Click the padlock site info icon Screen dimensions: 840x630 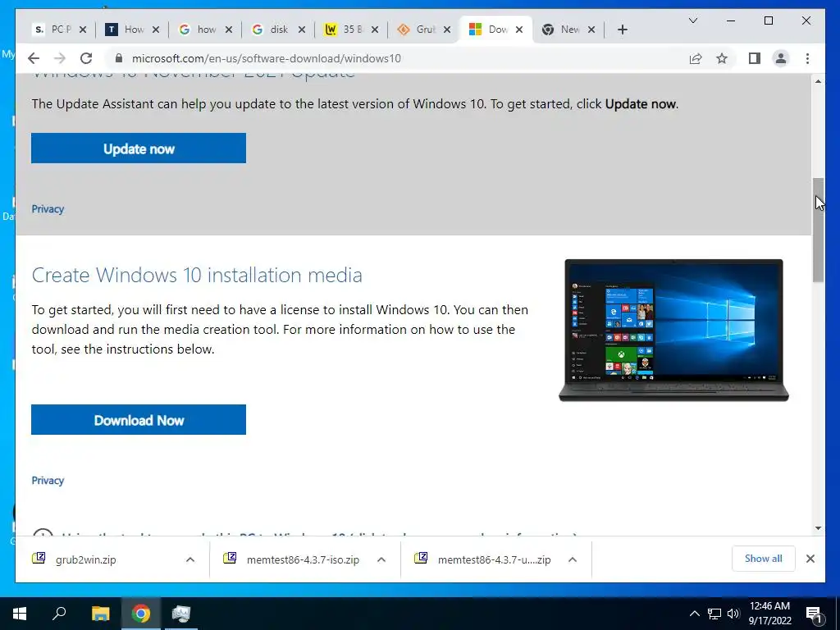pyautogui.click(x=119, y=58)
